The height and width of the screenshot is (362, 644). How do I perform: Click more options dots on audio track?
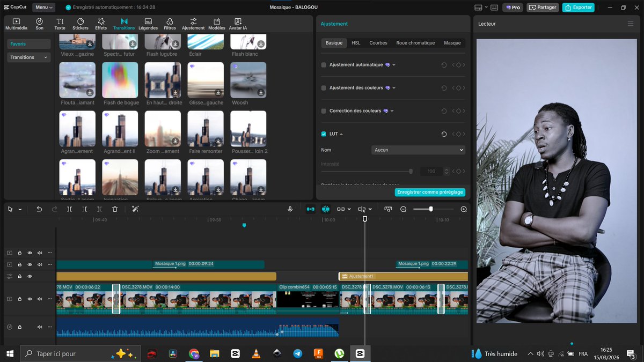[x=50, y=327]
